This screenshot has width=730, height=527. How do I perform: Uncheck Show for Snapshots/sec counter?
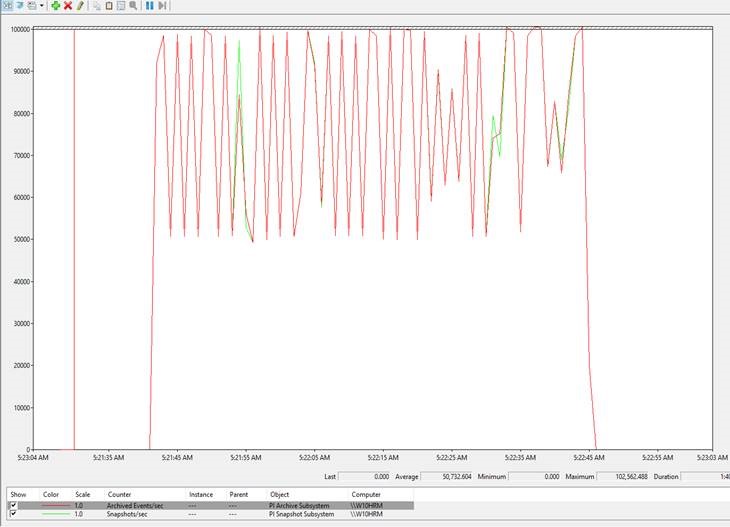13,514
